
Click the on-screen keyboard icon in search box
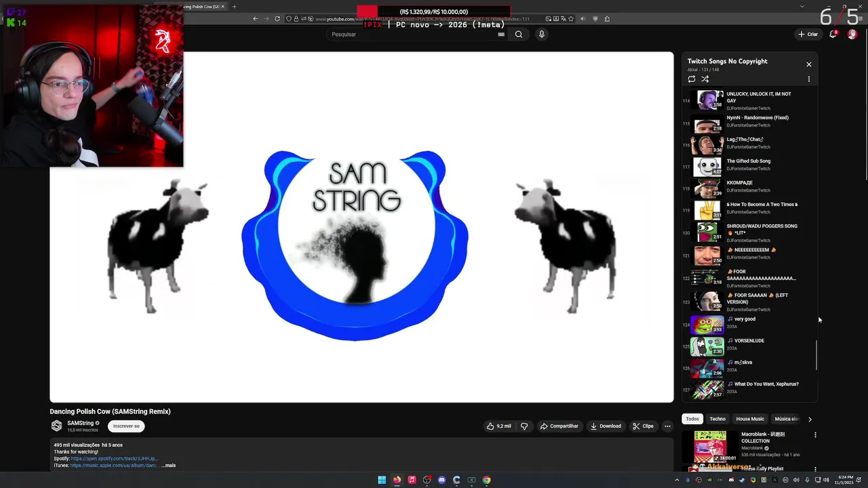(501, 35)
